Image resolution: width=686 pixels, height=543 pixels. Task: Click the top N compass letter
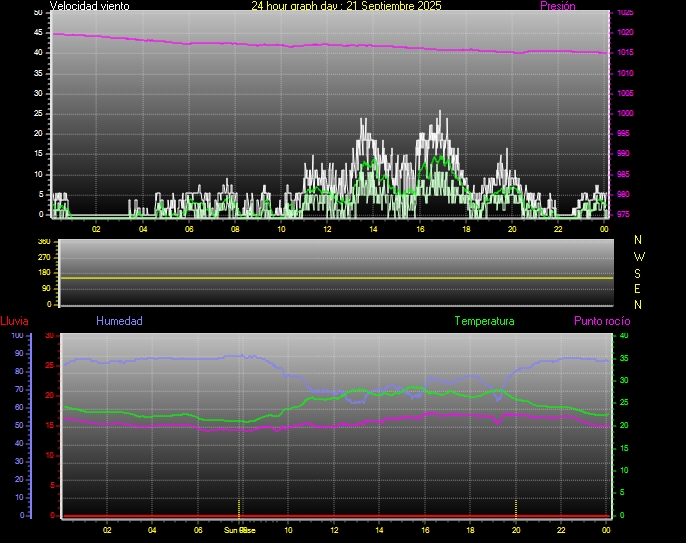tap(639, 240)
